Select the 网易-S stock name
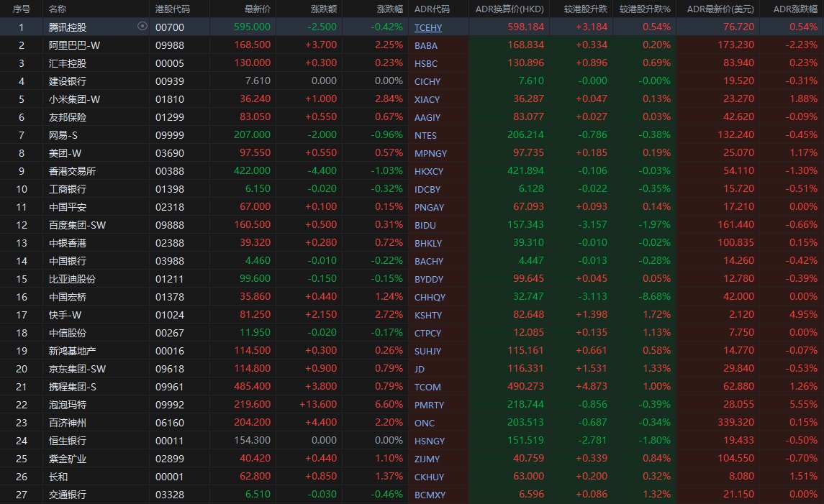 coord(63,135)
